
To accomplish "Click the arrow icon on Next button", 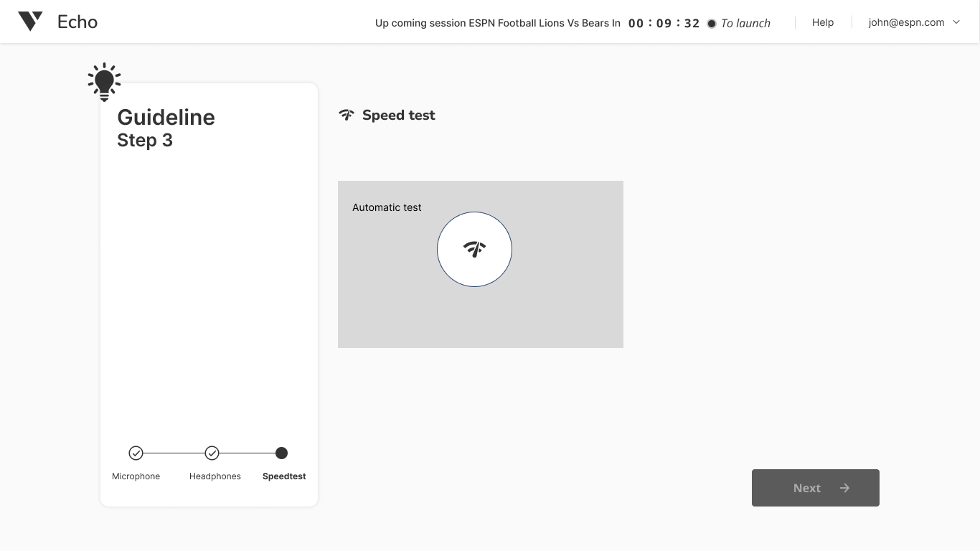I will (x=844, y=488).
